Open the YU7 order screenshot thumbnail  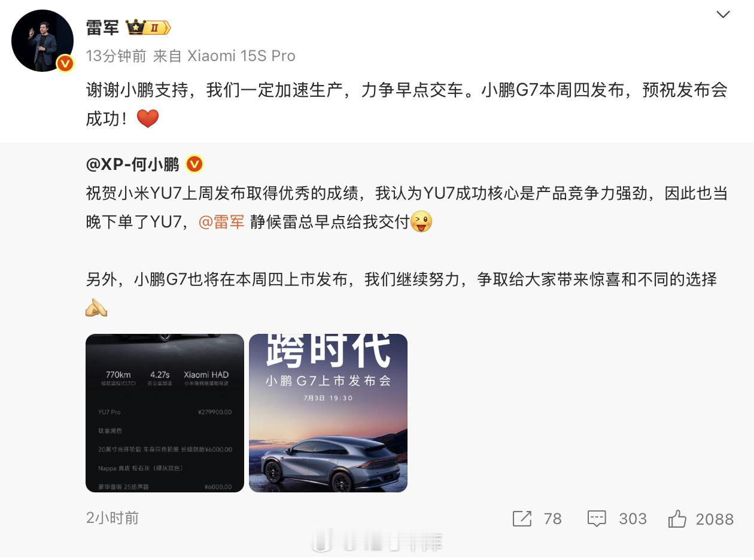tap(165, 413)
